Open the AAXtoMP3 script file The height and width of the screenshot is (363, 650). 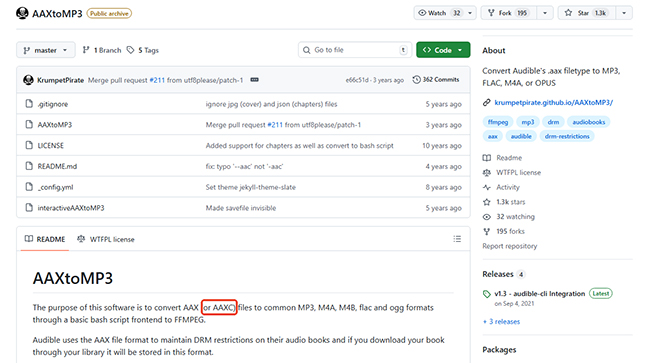tap(55, 125)
